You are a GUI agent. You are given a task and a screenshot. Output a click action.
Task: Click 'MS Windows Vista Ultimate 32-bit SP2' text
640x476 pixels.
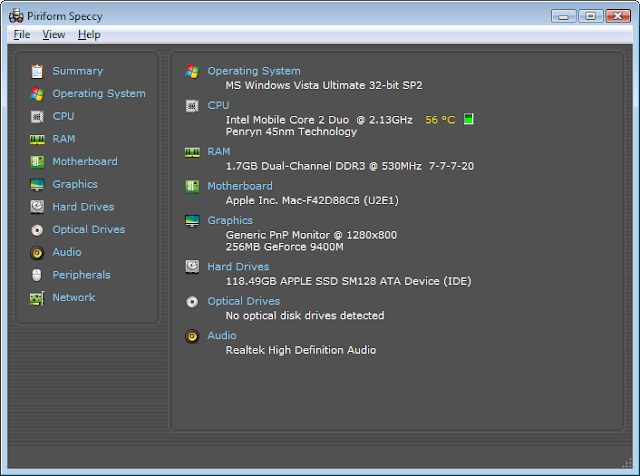coord(324,85)
